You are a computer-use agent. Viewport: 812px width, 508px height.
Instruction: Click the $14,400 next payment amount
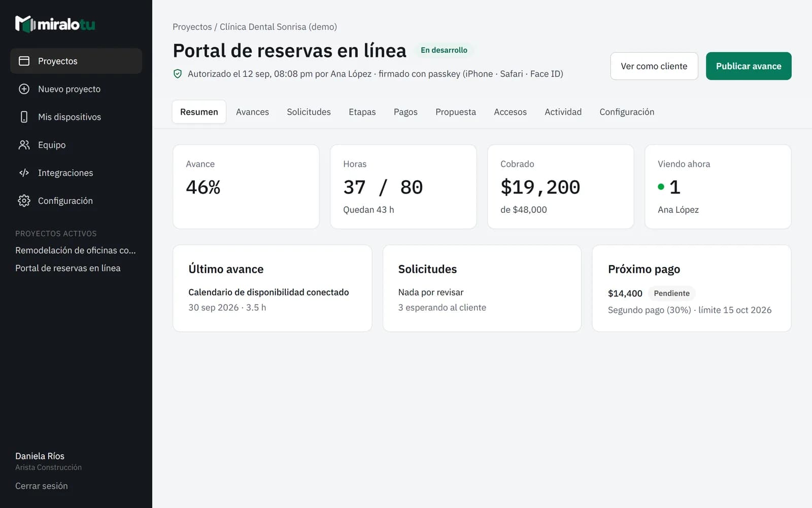tap(625, 294)
